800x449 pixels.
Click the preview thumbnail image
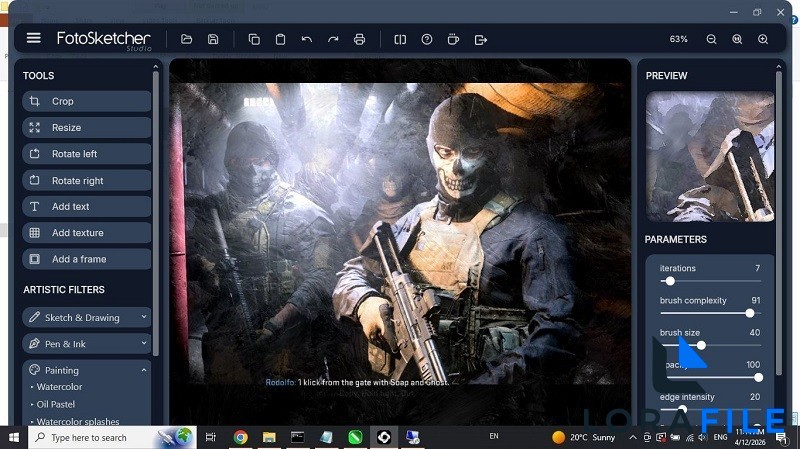click(710, 156)
